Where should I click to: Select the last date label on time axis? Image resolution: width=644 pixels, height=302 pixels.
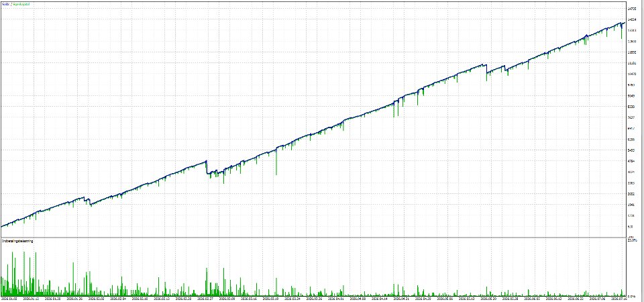[x=619, y=299]
